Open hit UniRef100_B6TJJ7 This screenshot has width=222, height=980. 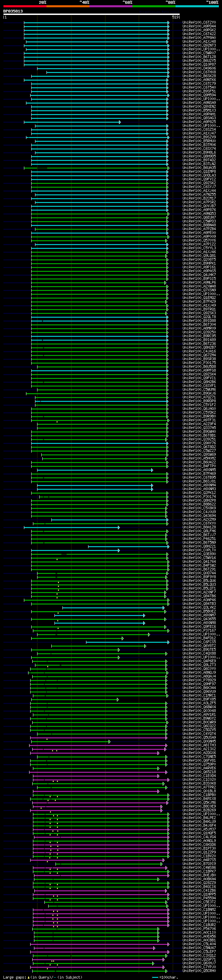199,535
